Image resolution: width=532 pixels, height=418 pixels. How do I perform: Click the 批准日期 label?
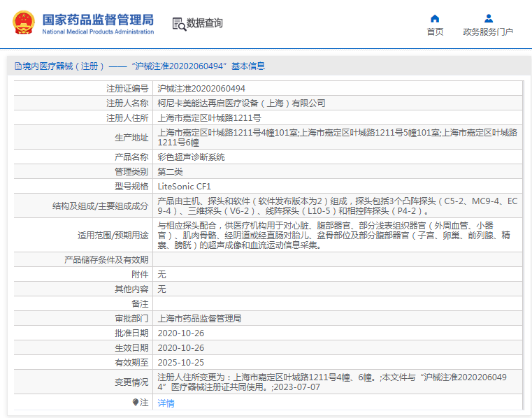point(131,333)
